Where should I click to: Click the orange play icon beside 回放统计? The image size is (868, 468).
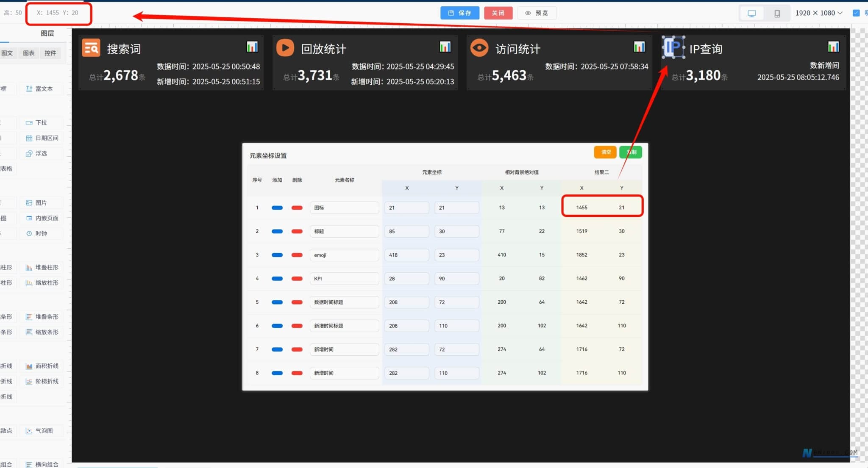285,48
